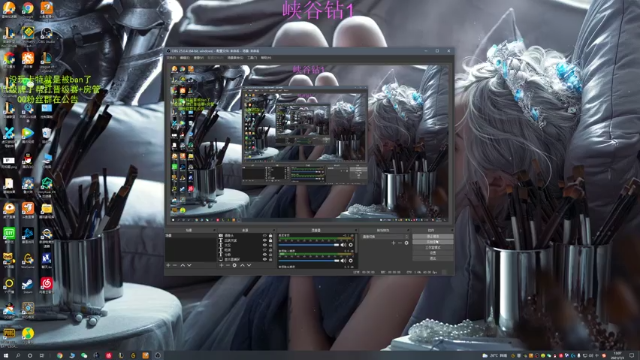Pop out the Sources dock panel
The height and width of the screenshot is (360, 640).
tap(273, 231)
